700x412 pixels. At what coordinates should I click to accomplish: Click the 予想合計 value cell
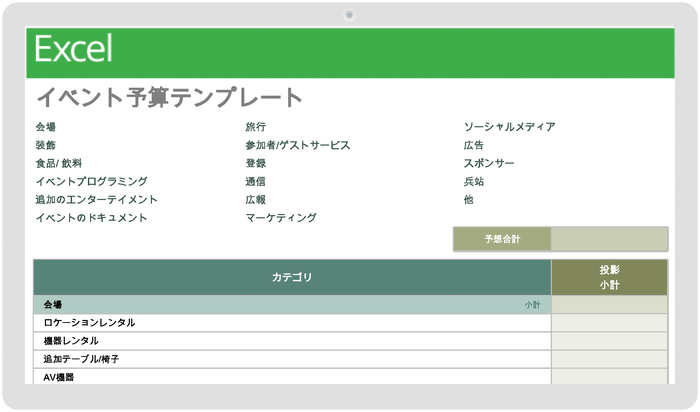click(609, 239)
